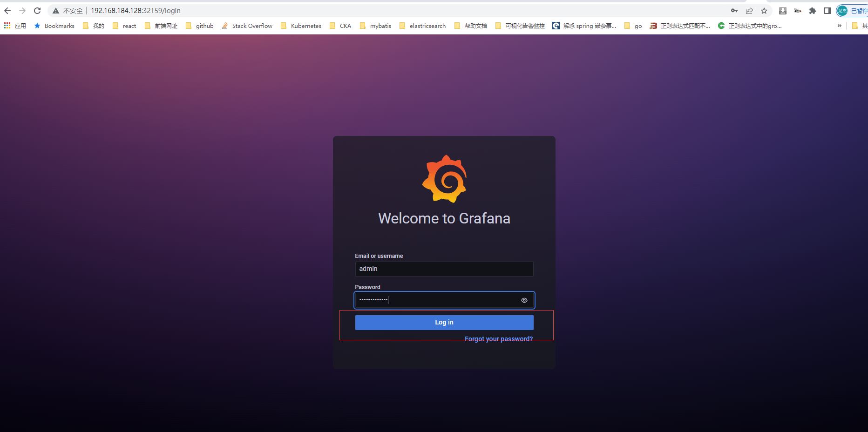Click the red toy extension icon
Screen dimensions: 868x432
tap(798, 11)
